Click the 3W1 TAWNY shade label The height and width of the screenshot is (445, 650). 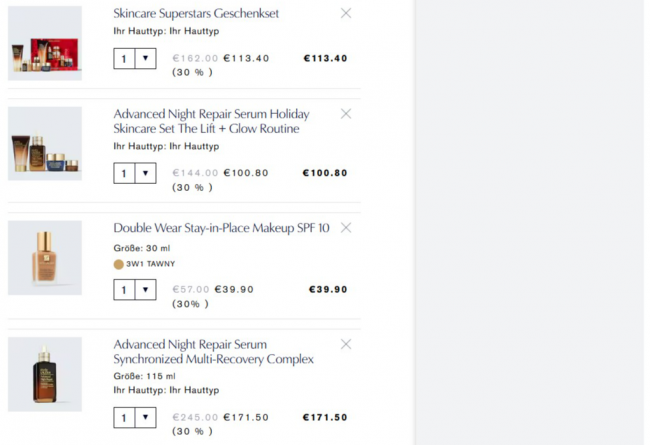[150, 264]
